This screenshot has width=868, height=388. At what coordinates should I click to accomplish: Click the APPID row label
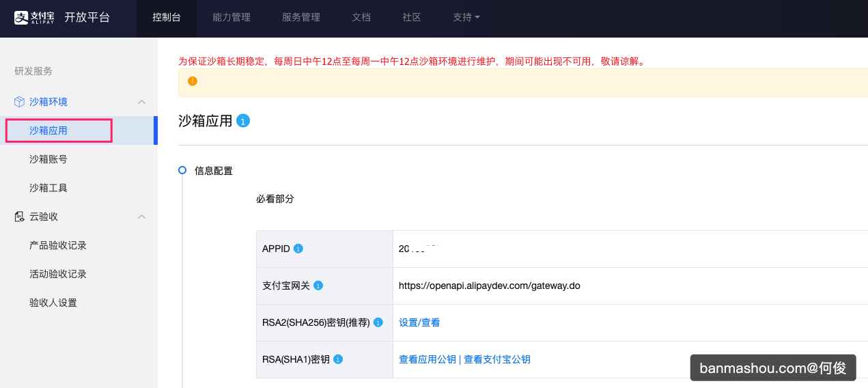click(276, 249)
